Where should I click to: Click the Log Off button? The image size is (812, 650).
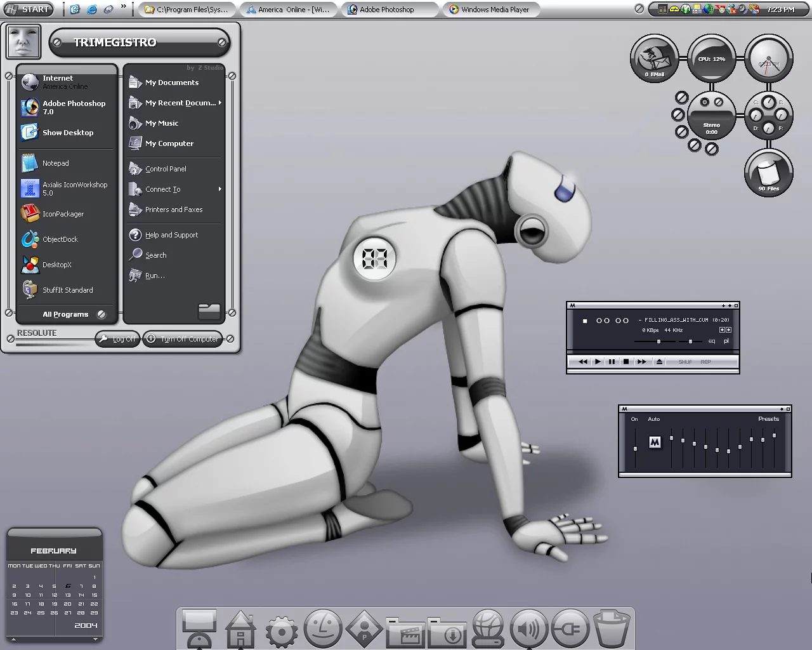(118, 339)
